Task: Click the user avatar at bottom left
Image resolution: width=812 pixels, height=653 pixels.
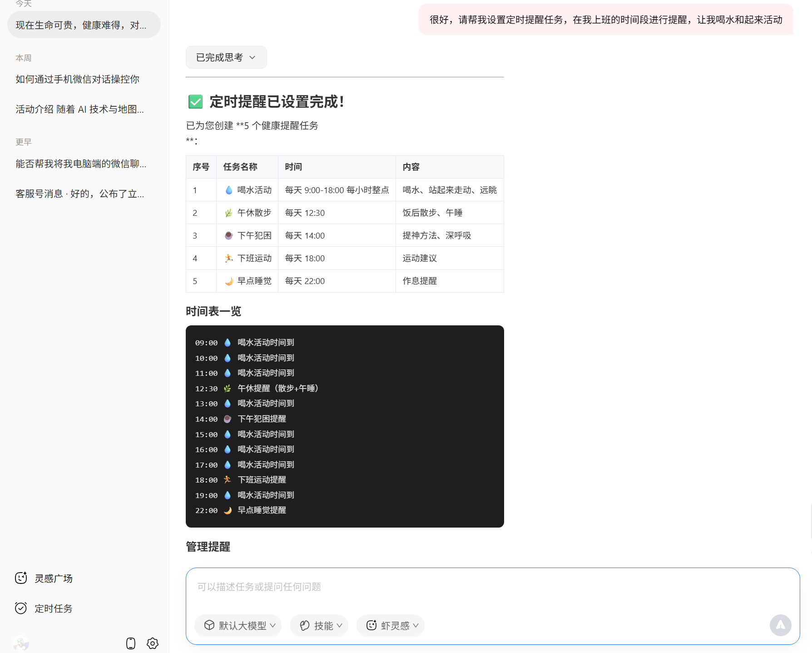Action: 21,643
